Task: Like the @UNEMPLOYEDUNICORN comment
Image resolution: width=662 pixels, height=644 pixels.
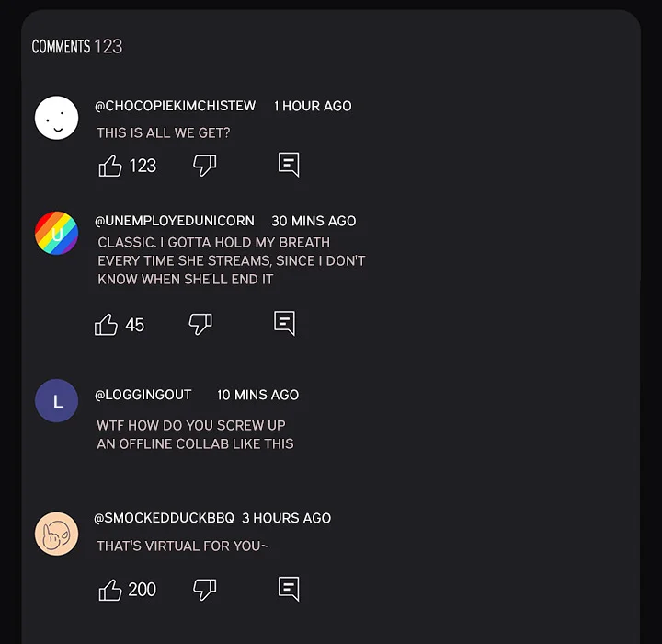Action: click(x=107, y=325)
